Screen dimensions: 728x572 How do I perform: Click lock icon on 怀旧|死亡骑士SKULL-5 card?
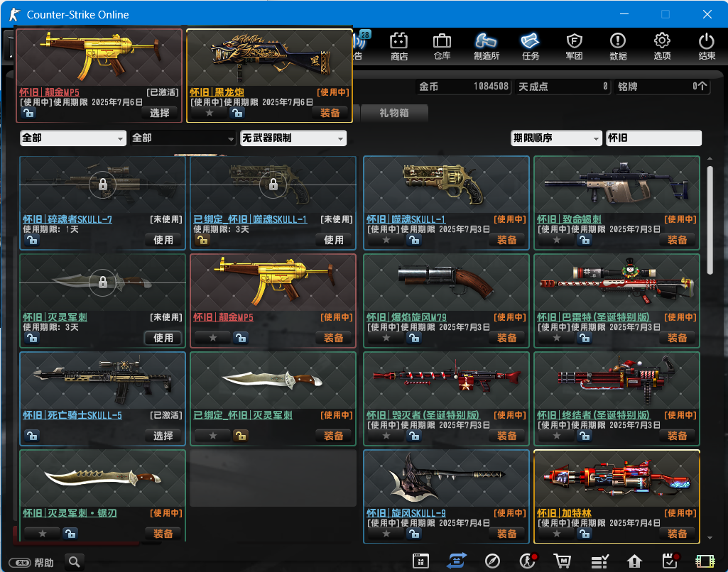31,436
